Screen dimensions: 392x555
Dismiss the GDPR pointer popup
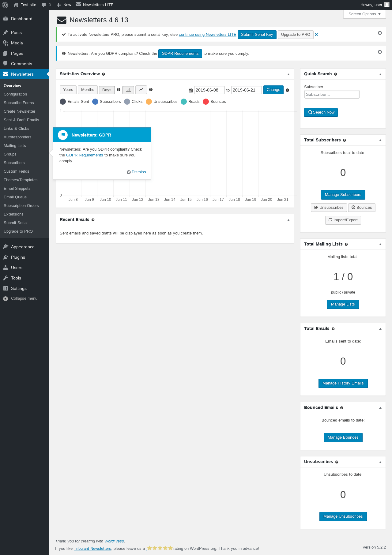[137, 172]
